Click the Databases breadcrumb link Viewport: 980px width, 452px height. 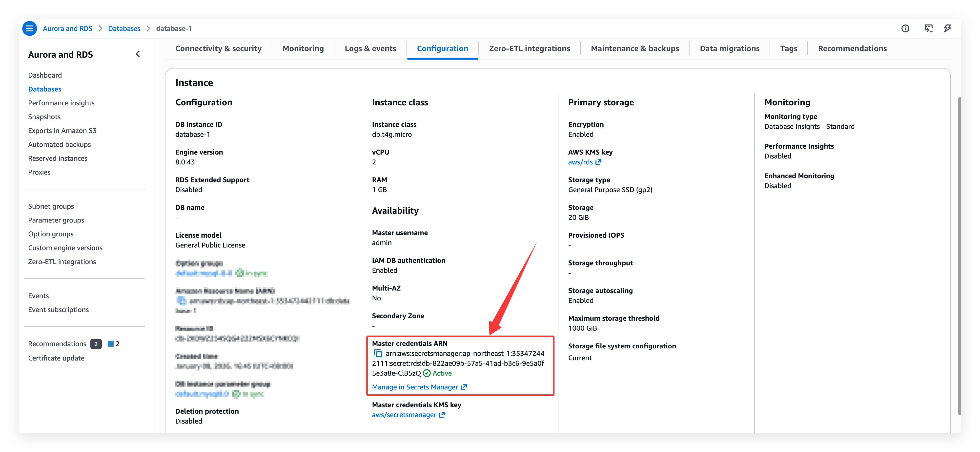point(124,29)
